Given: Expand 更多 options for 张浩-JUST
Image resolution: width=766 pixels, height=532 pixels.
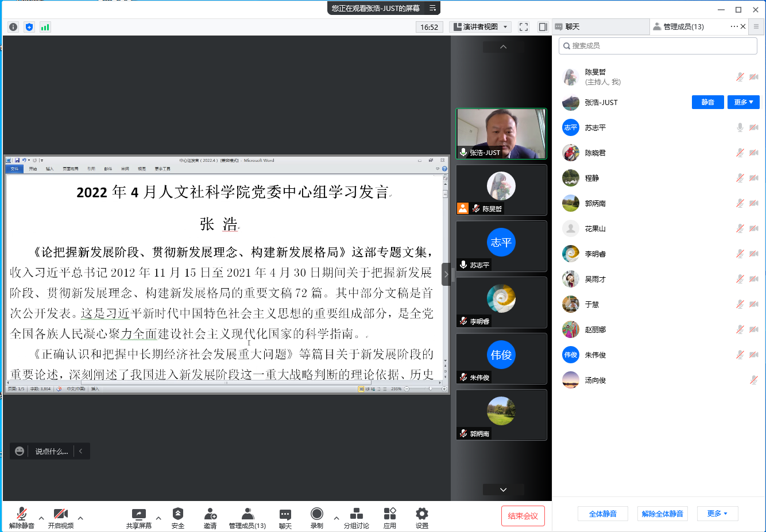Looking at the screenshot, I should click(743, 102).
